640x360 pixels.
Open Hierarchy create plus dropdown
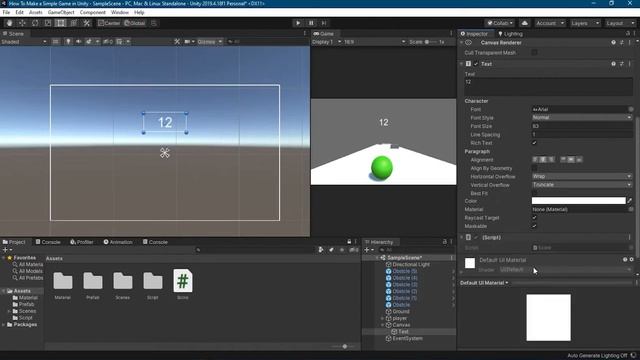tap(369, 250)
